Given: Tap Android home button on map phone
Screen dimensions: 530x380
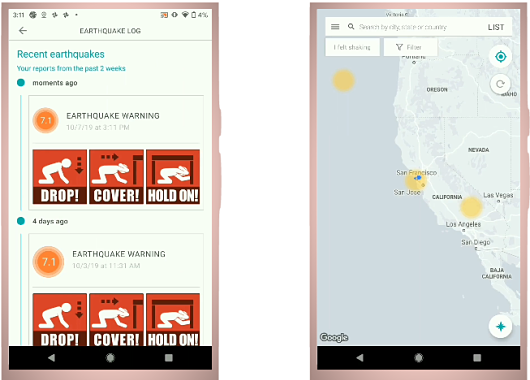Looking at the screenshot, I should [419, 358].
